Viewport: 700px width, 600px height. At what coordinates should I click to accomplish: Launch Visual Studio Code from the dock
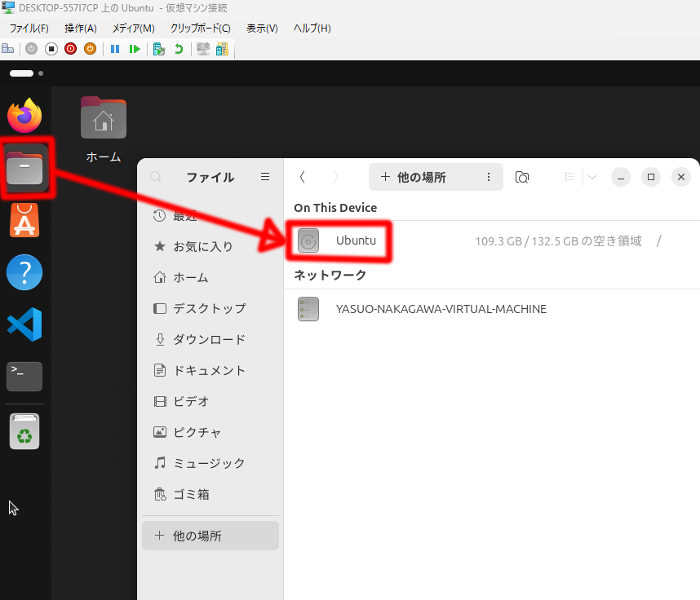click(x=24, y=324)
